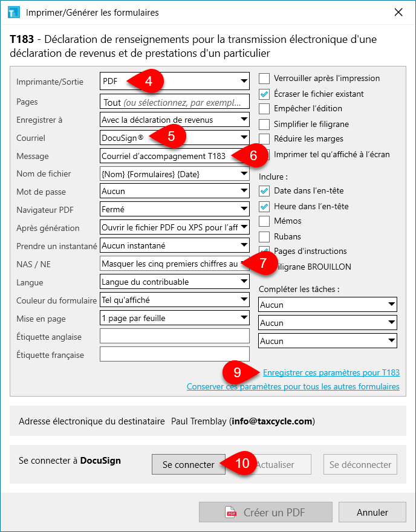Screen dimensions: 416x532
Task: Click Conserver ces paramètres pour tous les autres formulaires
Action: 293,386
